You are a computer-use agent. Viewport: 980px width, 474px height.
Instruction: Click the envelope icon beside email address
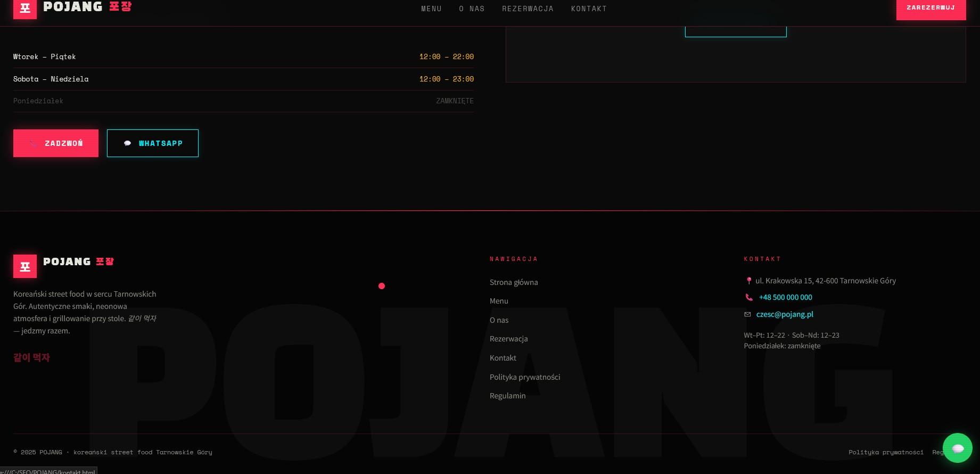click(x=747, y=314)
